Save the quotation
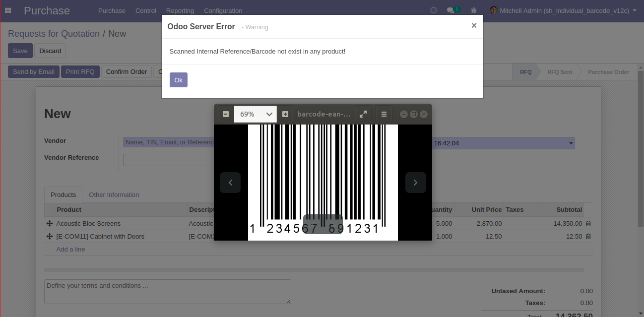This screenshot has width=644, height=317. tap(20, 51)
